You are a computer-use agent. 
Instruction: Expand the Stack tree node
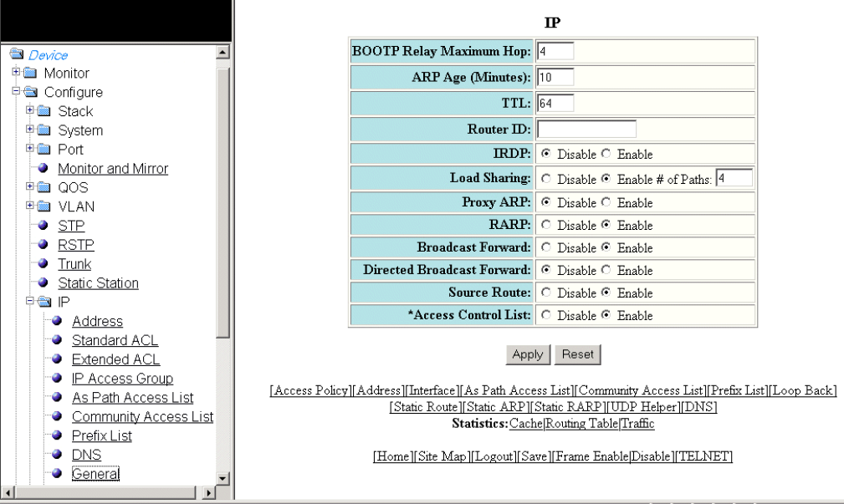coord(30,109)
